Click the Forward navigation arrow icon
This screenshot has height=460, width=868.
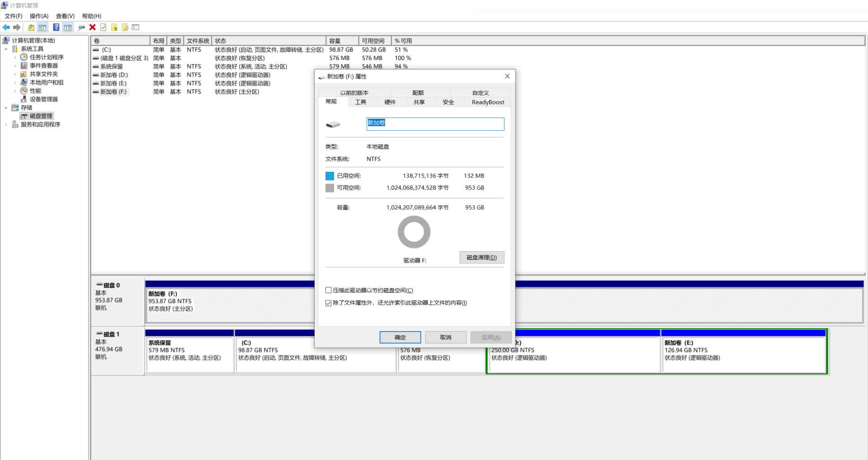pyautogui.click(x=17, y=27)
